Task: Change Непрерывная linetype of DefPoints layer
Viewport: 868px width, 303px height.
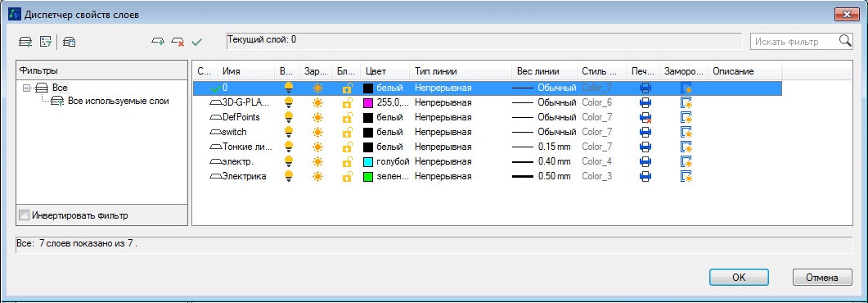Action: tap(443, 117)
